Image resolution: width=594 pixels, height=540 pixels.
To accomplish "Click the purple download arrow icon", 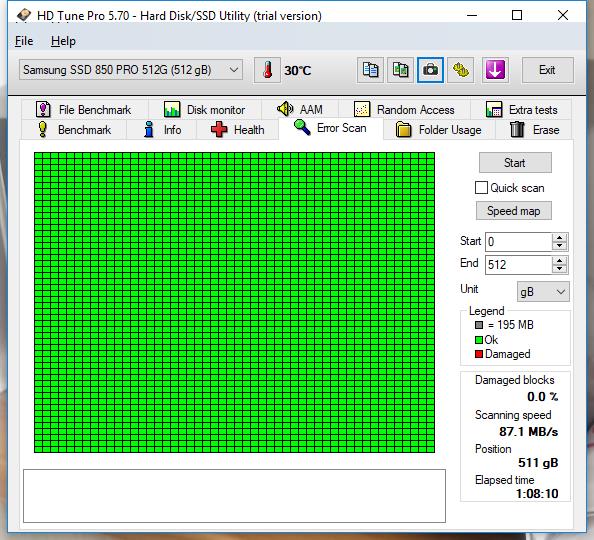I will [x=495, y=70].
